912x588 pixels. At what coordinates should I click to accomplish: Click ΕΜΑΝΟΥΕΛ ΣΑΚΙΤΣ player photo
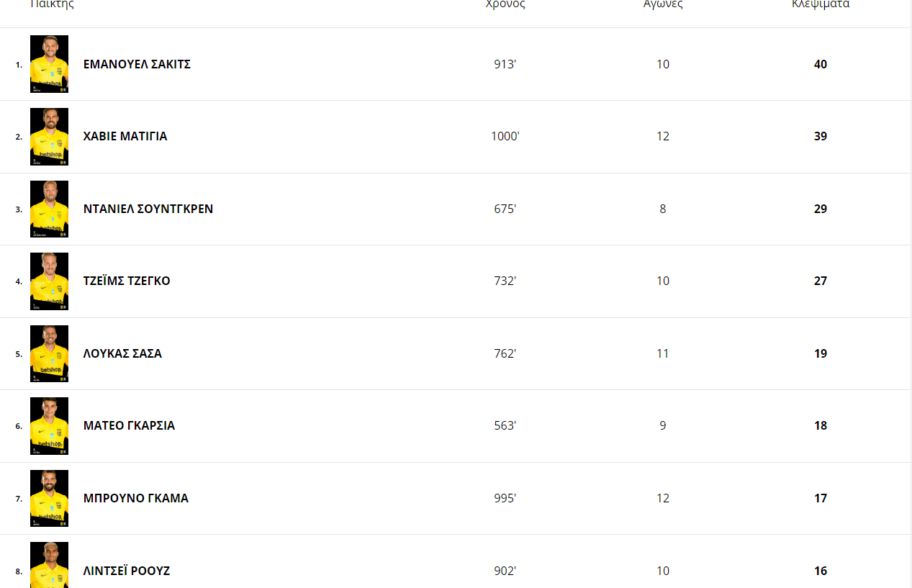[x=49, y=64]
